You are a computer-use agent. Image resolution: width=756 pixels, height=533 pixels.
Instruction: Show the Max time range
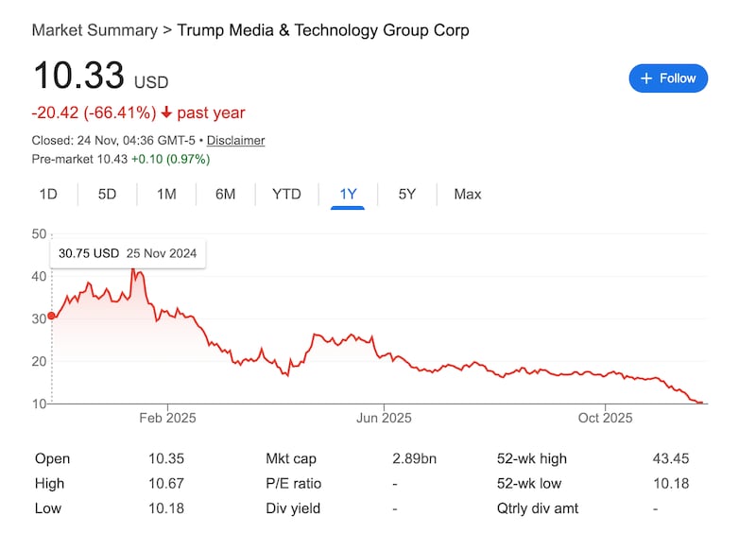point(467,195)
